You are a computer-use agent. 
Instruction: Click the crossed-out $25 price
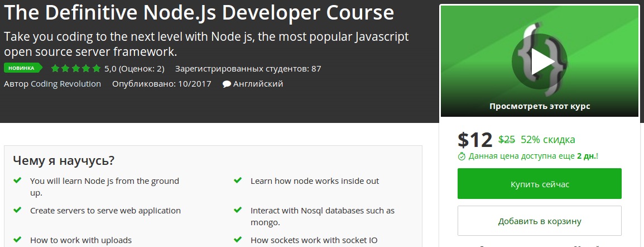click(x=507, y=140)
